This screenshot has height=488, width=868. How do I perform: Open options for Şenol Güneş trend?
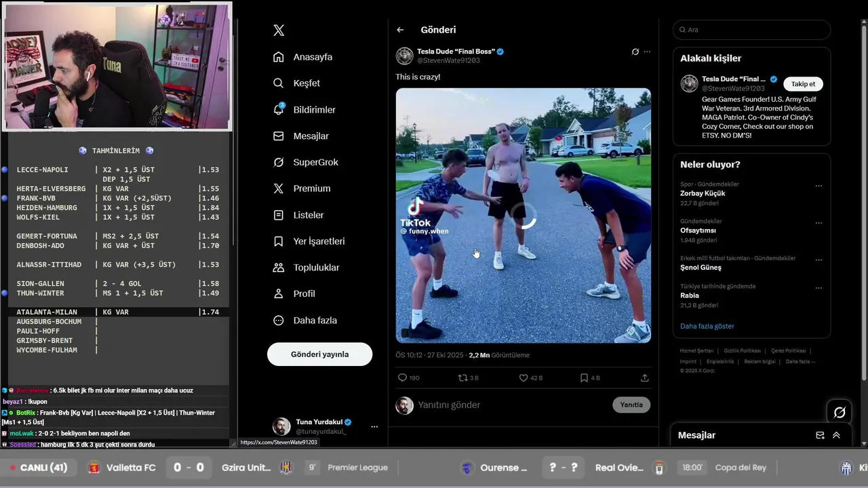pyautogui.click(x=818, y=260)
